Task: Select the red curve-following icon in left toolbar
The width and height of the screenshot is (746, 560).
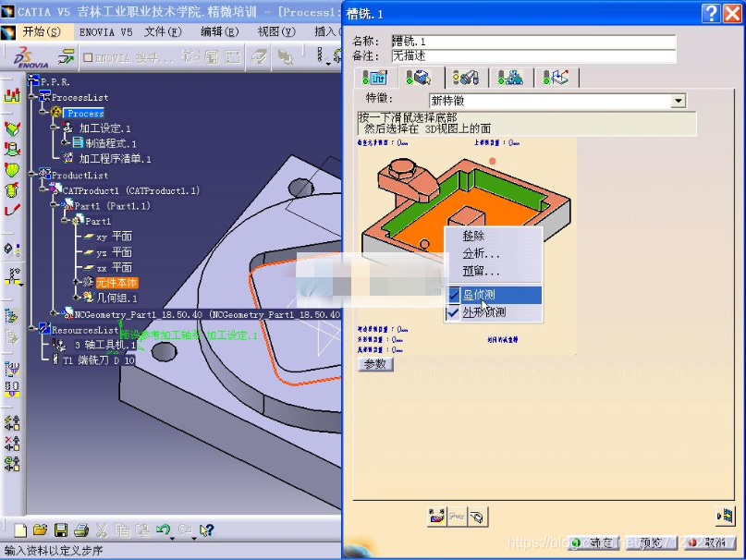Action: point(12,210)
